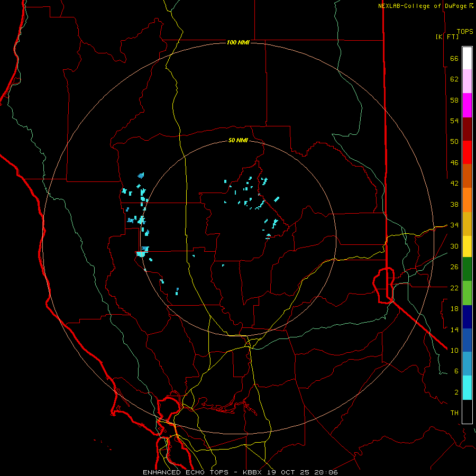Click the 26 legend value

[x=454, y=267]
